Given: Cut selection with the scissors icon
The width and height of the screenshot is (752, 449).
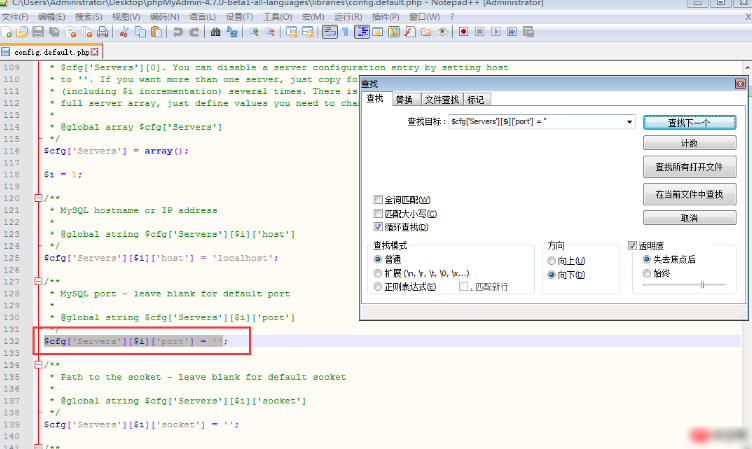Looking at the screenshot, I should 124,32.
